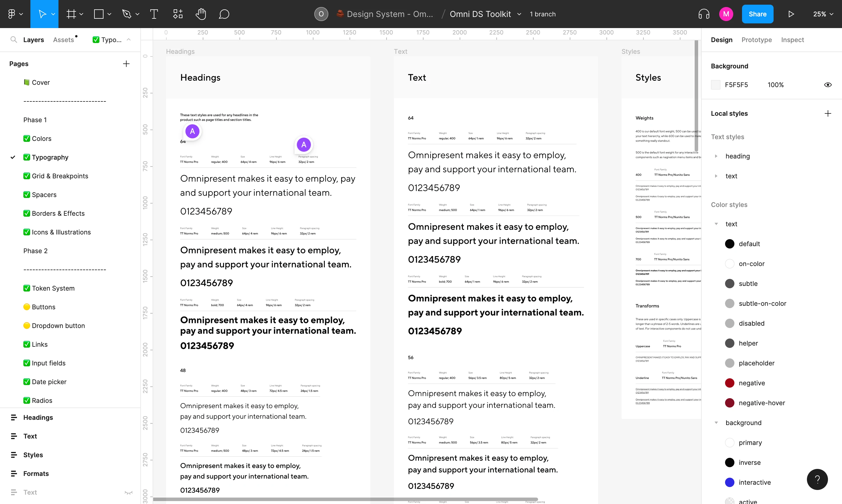This screenshot has height=504, width=842.
Task: Toggle Typography page checkbox
Action: (26, 157)
